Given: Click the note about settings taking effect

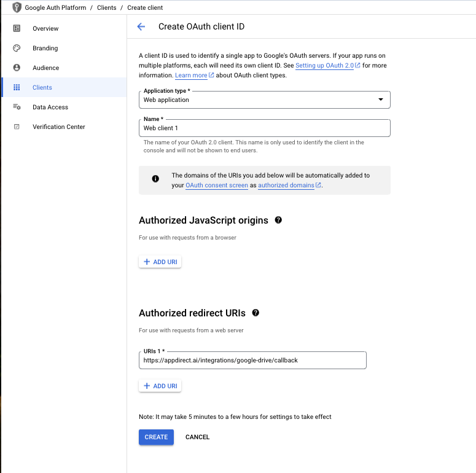Looking at the screenshot, I should pos(235,416).
